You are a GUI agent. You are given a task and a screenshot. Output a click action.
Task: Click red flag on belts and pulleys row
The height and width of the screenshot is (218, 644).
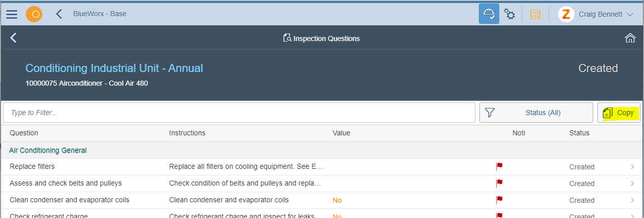pos(499,183)
